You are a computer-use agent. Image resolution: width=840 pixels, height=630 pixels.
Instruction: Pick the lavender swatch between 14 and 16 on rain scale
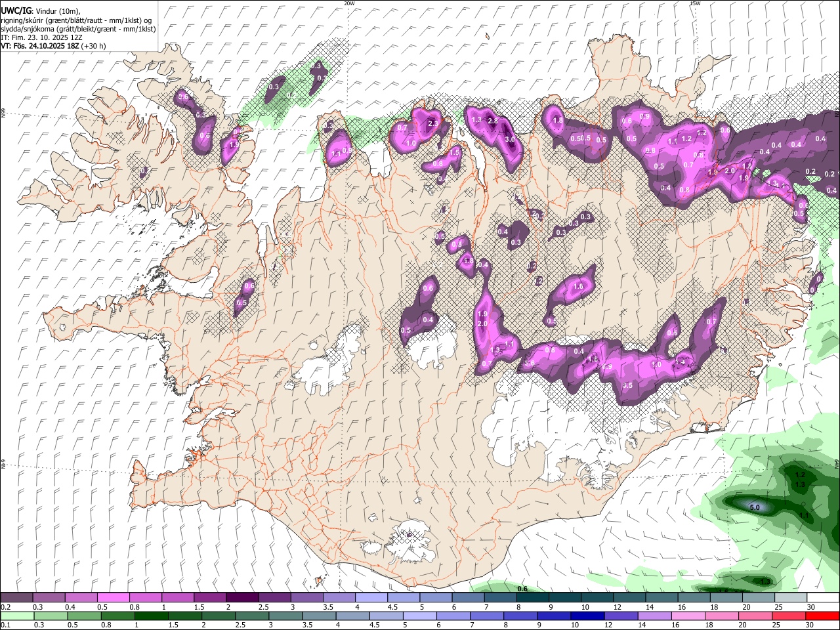pos(655,616)
